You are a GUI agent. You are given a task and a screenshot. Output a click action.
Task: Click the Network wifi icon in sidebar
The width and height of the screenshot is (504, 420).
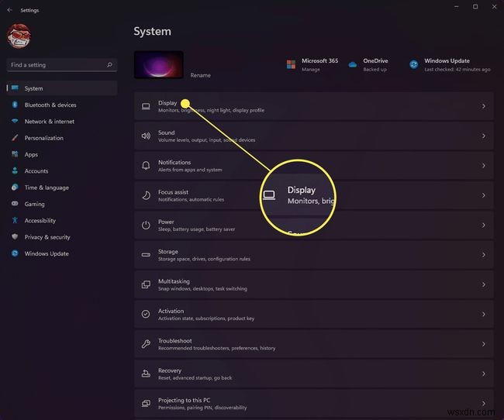(x=15, y=121)
